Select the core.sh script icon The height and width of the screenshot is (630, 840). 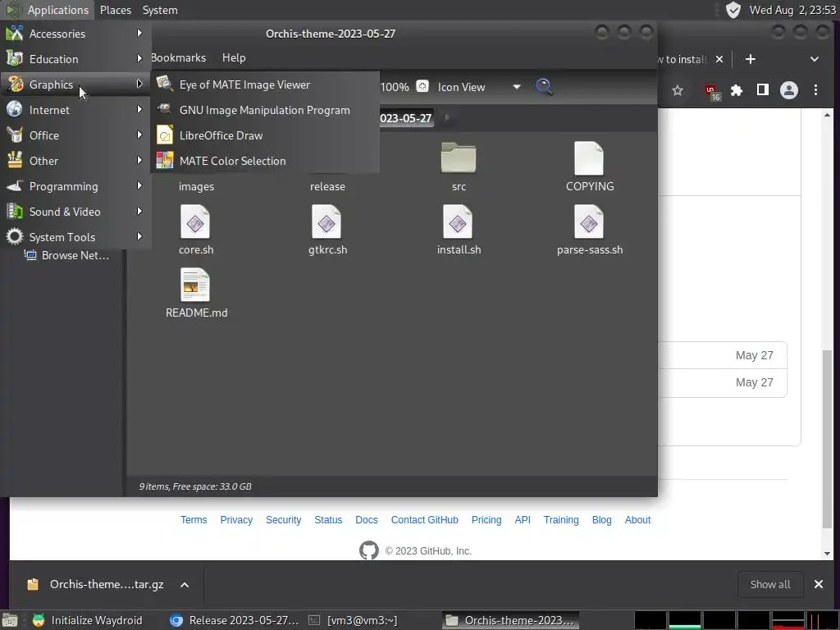coord(195,221)
